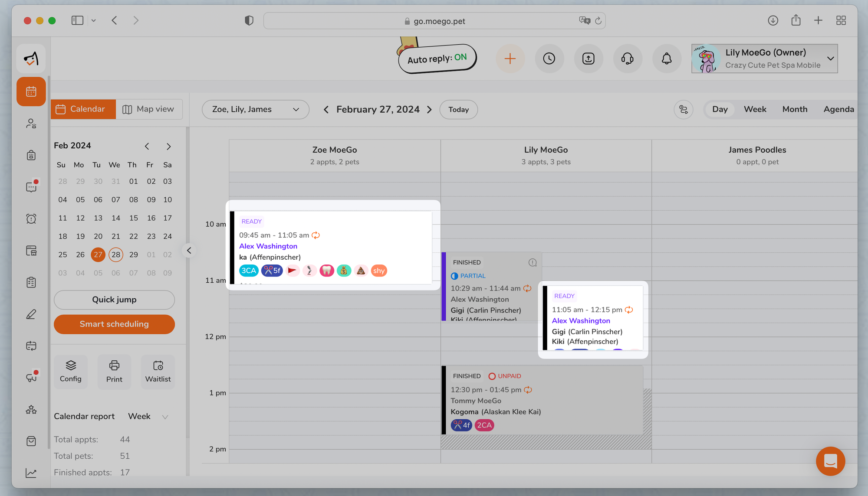Switch to the Week view tab

point(755,109)
